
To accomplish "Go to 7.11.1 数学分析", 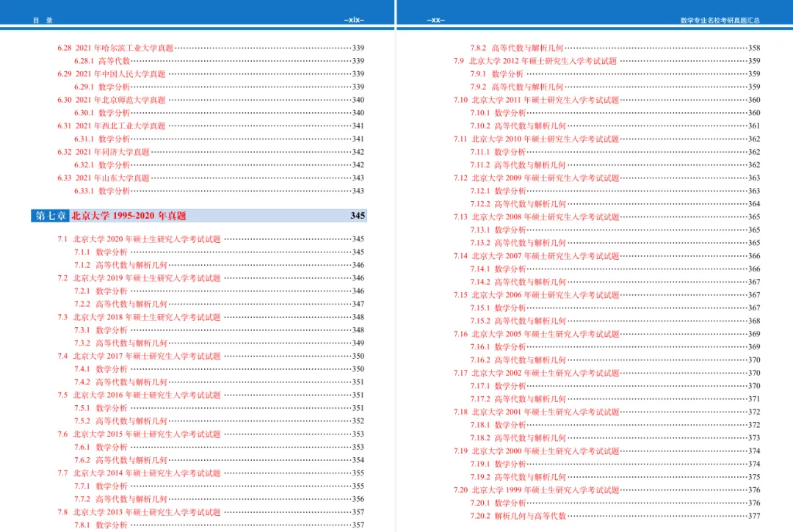I will click(x=615, y=152).
